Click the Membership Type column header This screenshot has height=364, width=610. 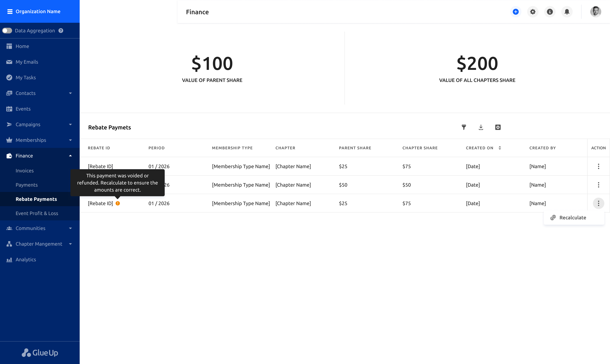point(232,148)
